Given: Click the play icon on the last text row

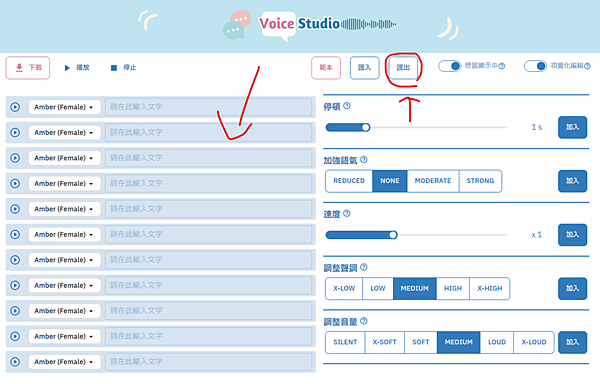Looking at the screenshot, I should (x=15, y=362).
